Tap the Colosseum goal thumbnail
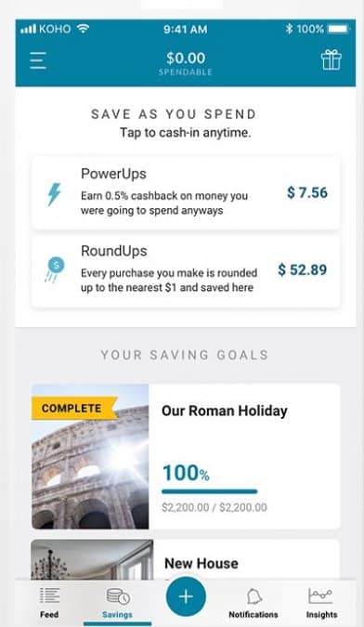 (90, 456)
